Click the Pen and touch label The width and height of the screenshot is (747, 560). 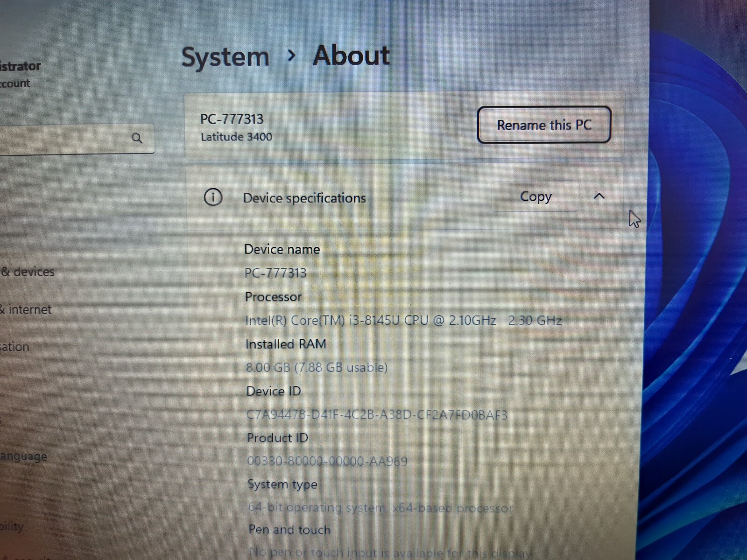click(289, 530)
